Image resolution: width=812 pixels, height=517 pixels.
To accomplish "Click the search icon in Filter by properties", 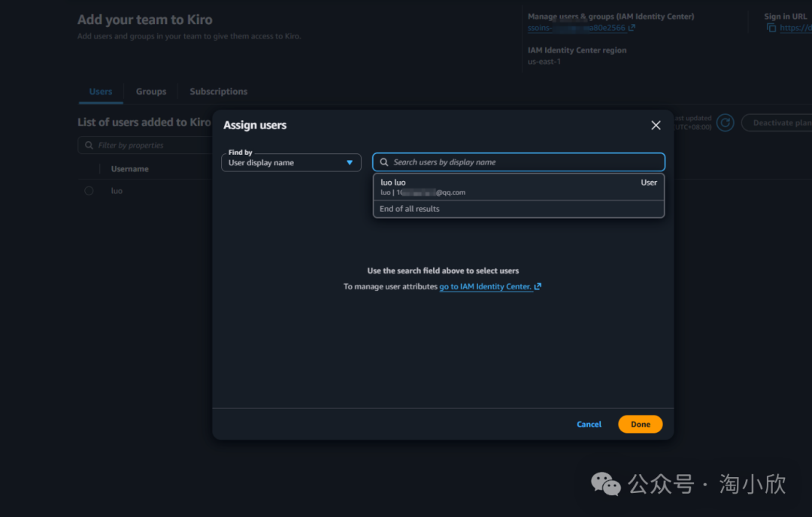I will click(x=89, y=146).
